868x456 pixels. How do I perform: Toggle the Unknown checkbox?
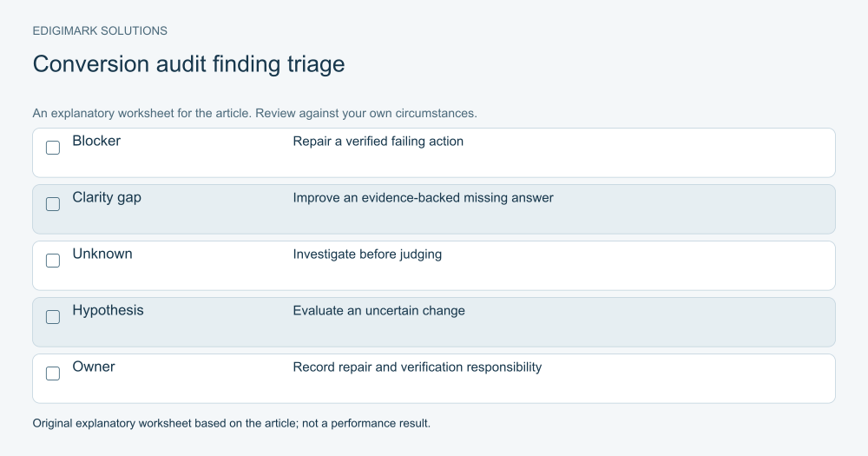click(53, 261)
